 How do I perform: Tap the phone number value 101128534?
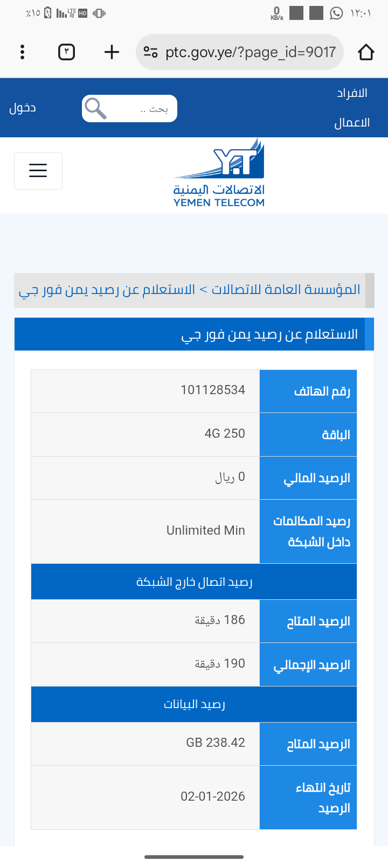pos(213,390)
